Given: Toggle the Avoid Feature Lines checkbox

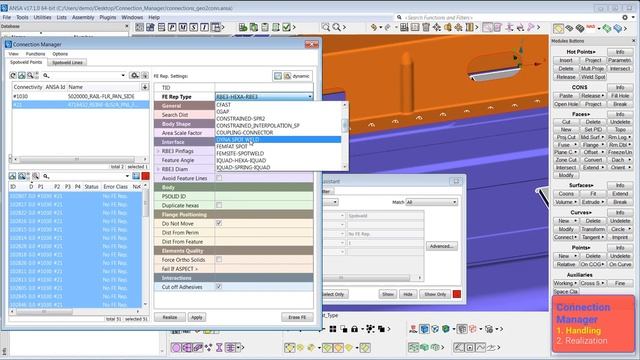Looking at the screenshot, I should [x=219, y=178].
